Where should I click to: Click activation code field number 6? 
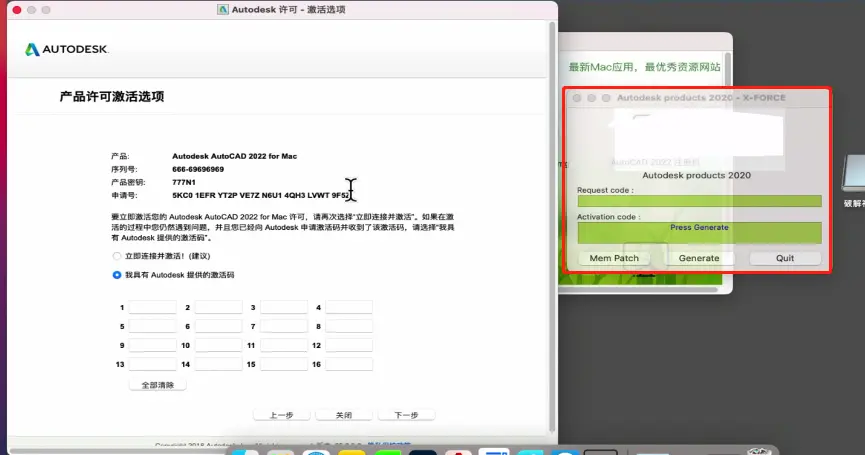tap(218, 326)
